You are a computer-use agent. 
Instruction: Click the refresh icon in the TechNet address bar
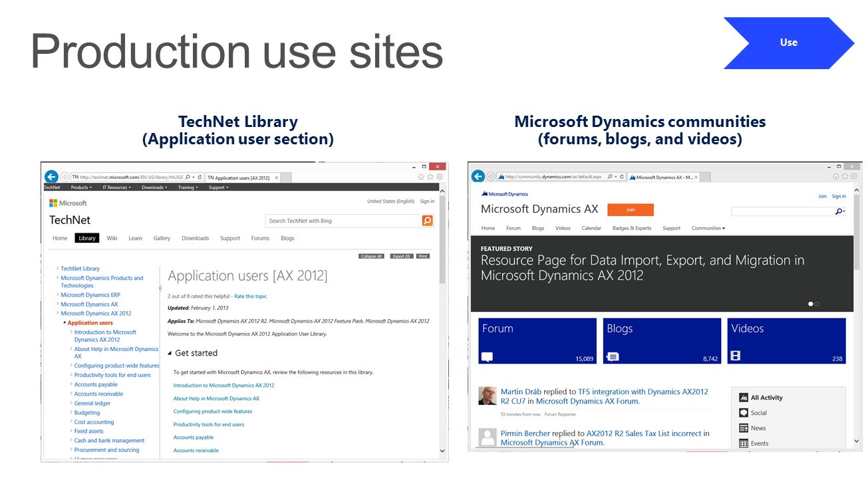pos(200,178)
